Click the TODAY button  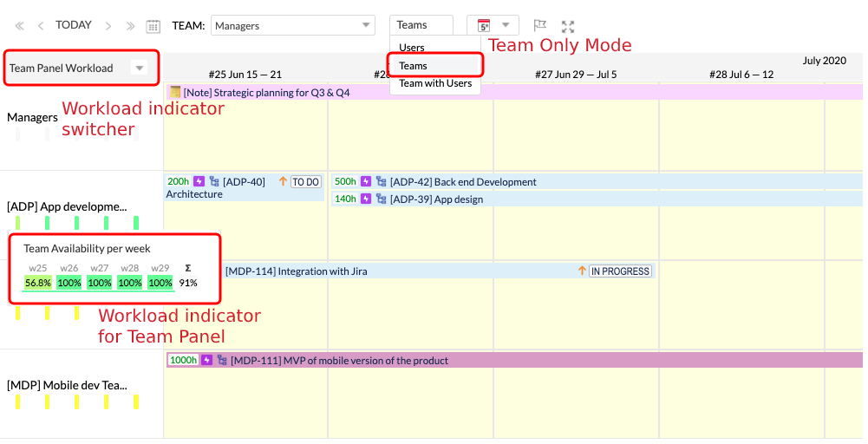point(74,25)
